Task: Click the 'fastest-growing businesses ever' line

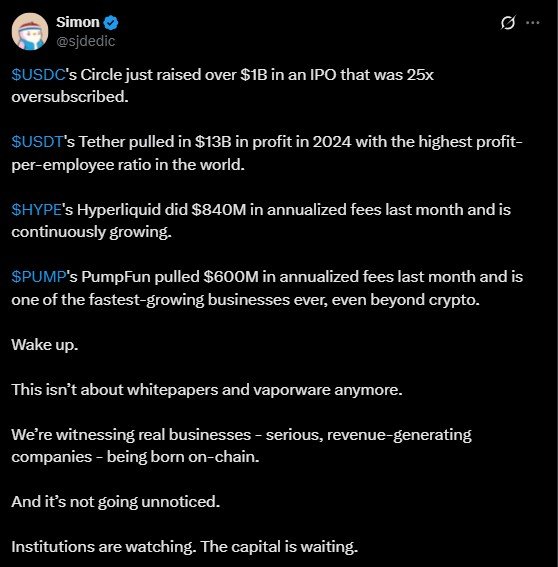Action: (x=246, y=300)
